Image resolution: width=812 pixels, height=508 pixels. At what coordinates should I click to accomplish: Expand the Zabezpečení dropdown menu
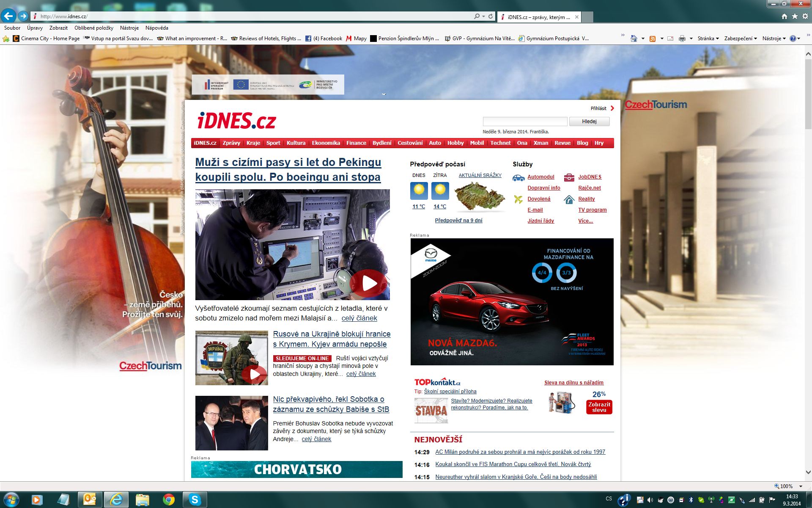(741, 39)
